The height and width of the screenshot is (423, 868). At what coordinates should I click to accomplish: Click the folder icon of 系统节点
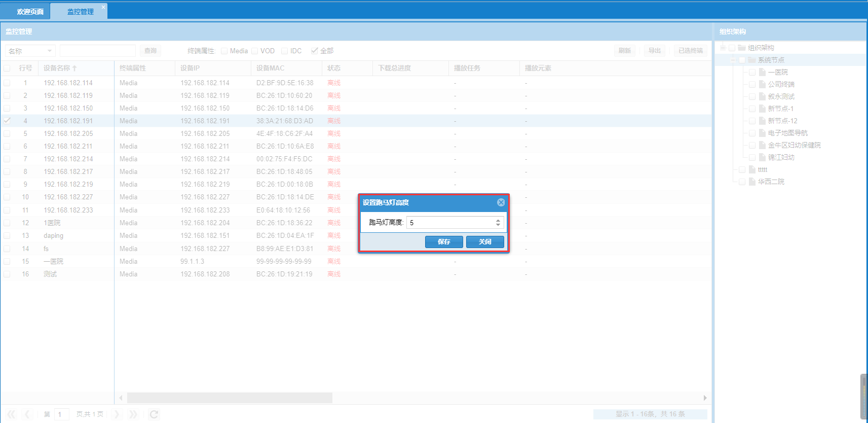[752, 60]
